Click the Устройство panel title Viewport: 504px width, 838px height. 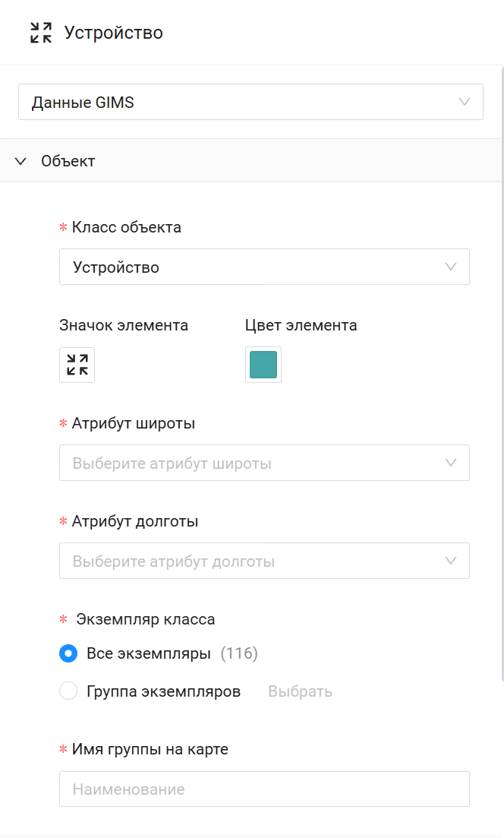pos(114,33)
